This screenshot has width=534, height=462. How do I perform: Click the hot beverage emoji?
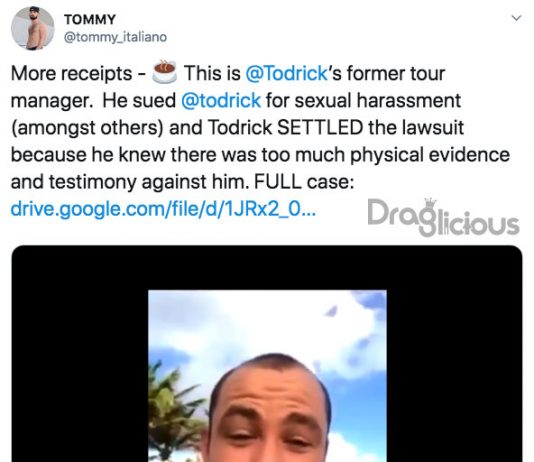tap(164, 72)
